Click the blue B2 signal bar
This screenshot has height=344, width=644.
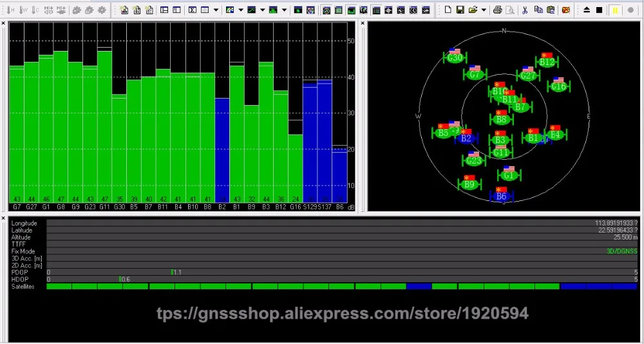(x=222, y=151)
